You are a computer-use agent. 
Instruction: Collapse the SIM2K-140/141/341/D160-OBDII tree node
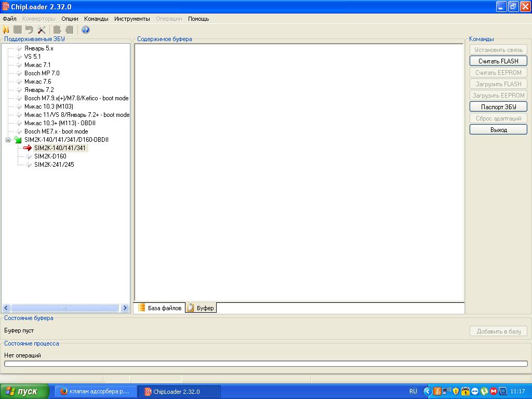tap(8, 140)
